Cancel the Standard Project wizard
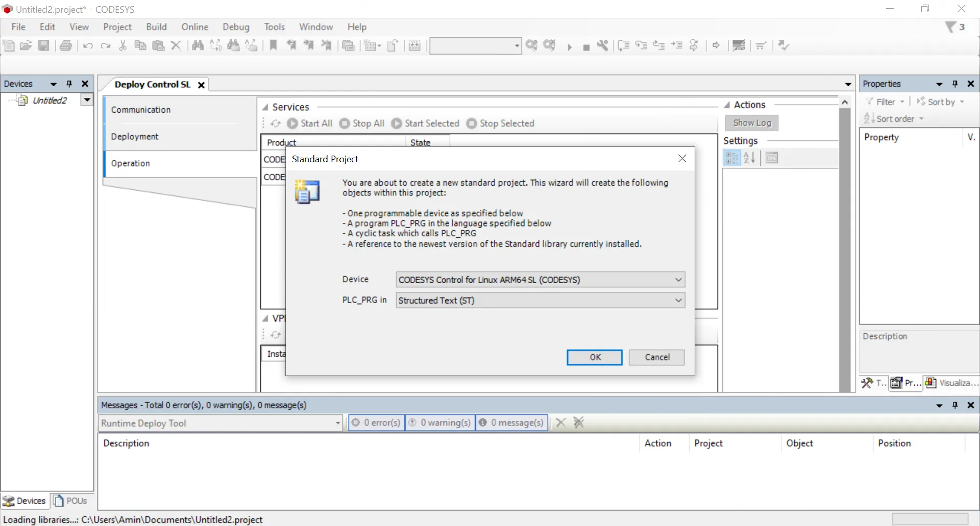Image resolution: width=980 pixels, height=526 pixels. point(656,357)
